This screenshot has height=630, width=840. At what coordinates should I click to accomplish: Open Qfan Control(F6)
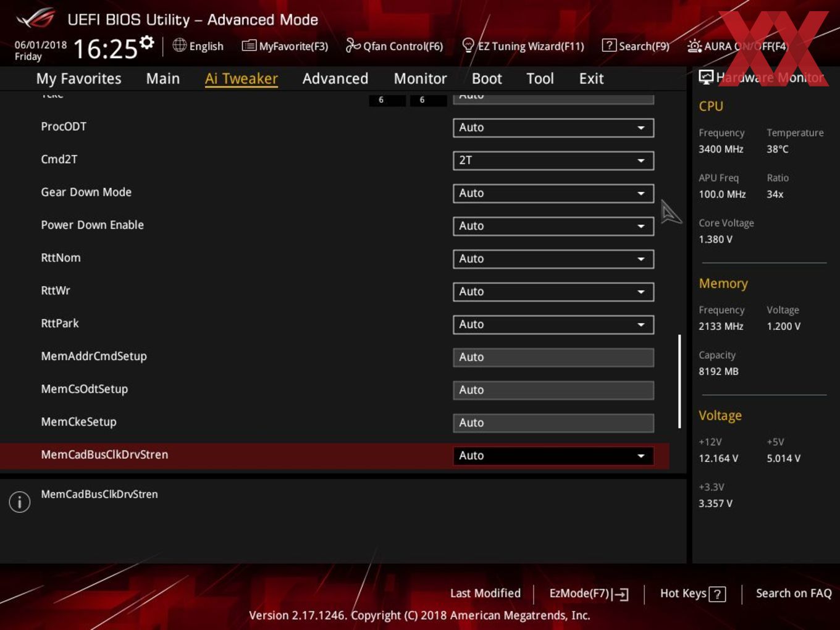tap(394, 46)
